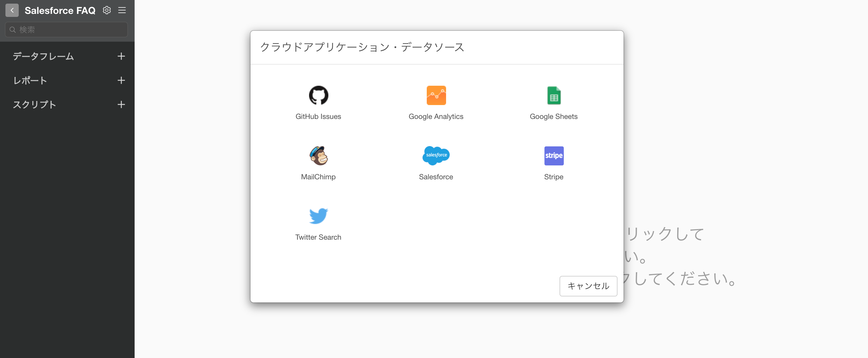Select the MailChimp monkey icon

318,156
